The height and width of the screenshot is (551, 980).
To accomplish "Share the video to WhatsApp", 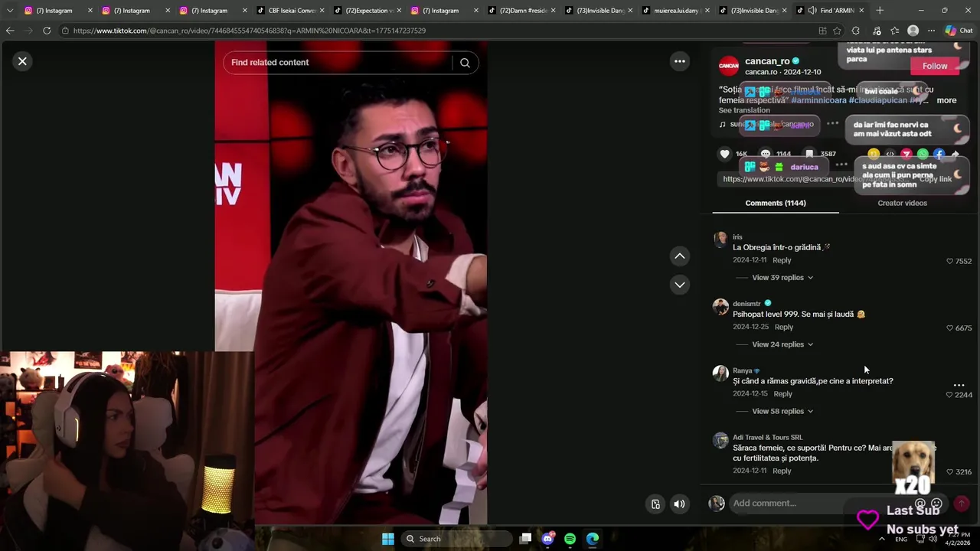I will (x=923, y=155).
